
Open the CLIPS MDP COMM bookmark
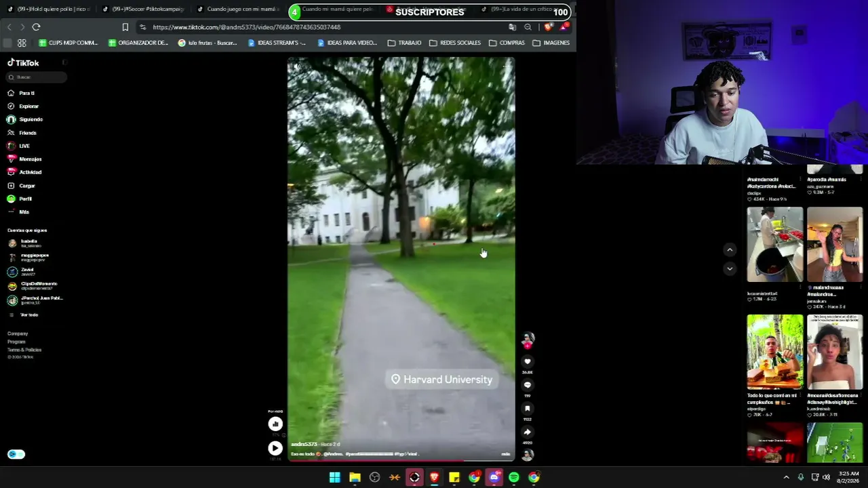tap(68, 43)
